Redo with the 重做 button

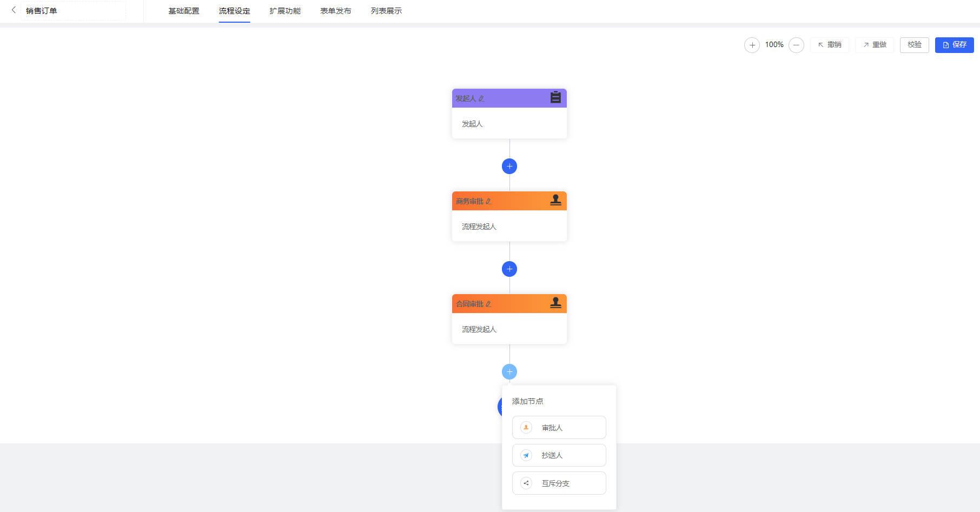875,45
